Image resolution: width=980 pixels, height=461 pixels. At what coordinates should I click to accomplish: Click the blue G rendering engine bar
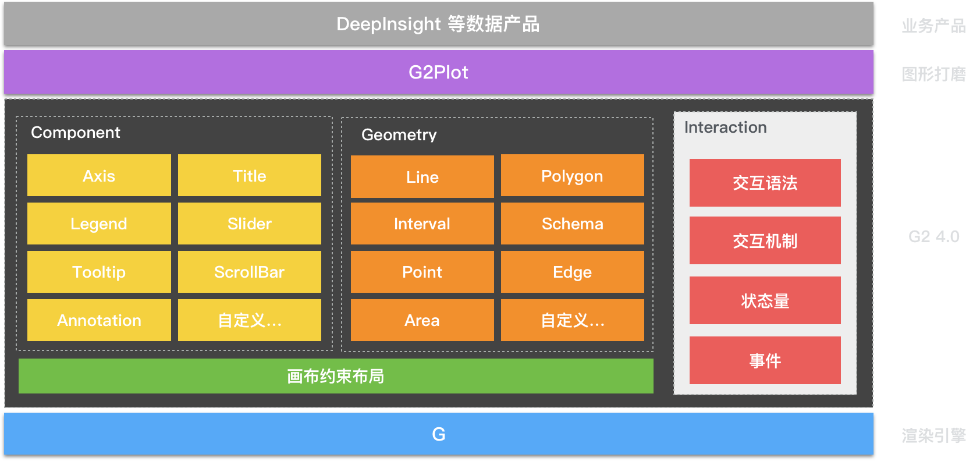(x=438, y=434)
